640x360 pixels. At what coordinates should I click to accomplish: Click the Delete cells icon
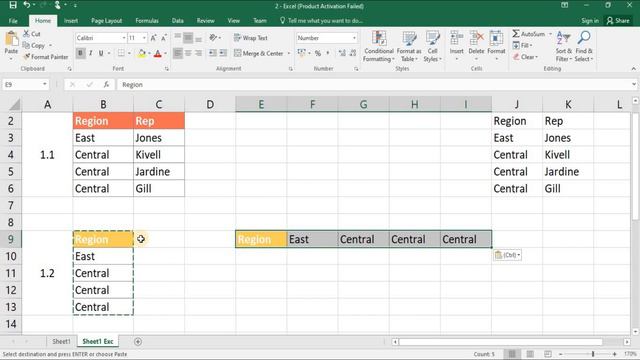coord(476,38)
